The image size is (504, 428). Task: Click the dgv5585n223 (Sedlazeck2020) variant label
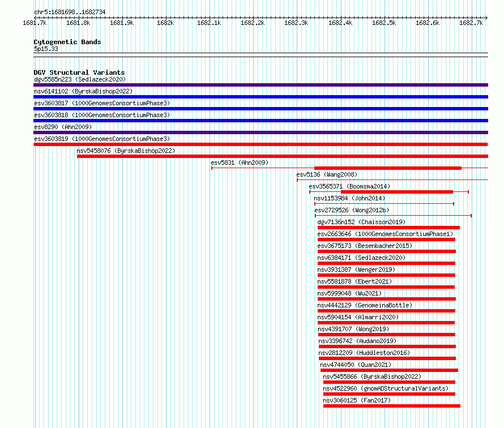[x=80, y=79]
